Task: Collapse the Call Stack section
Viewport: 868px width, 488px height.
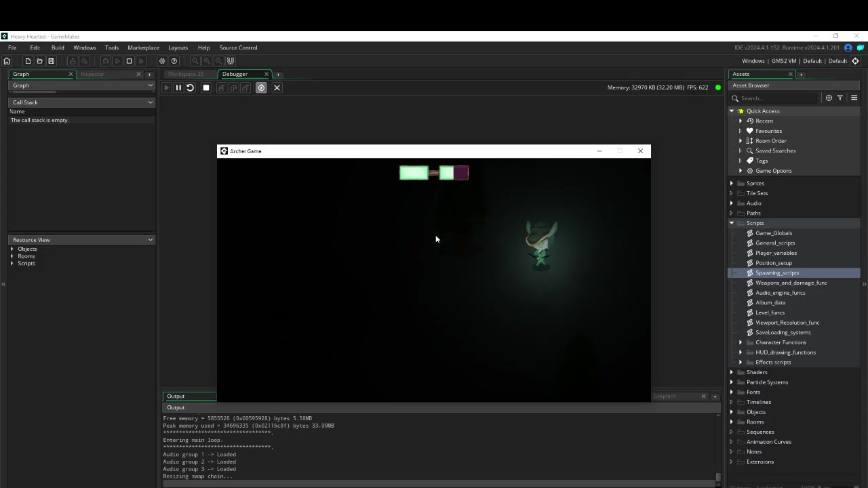Action: (151, 102)
